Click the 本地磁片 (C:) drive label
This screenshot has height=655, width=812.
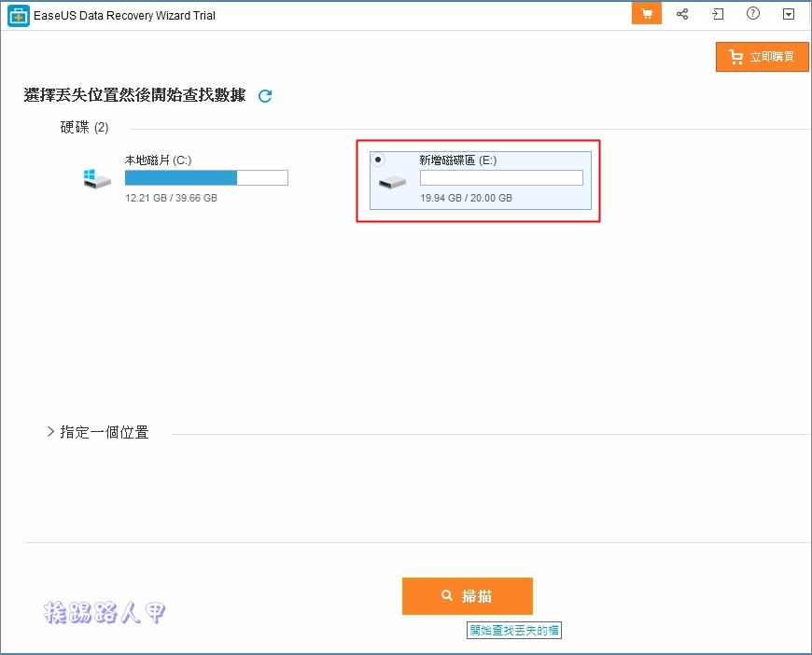pyautogui.click(x=158, y=160)
